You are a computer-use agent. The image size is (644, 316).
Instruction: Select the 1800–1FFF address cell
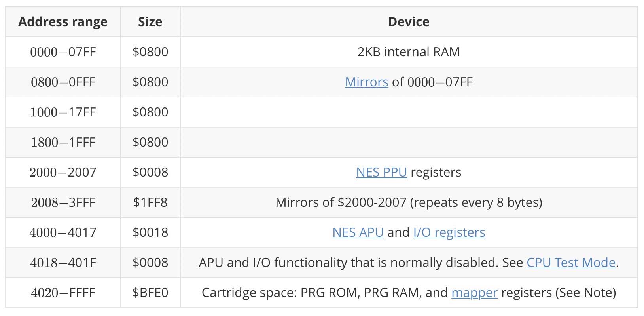click(63, 142)
